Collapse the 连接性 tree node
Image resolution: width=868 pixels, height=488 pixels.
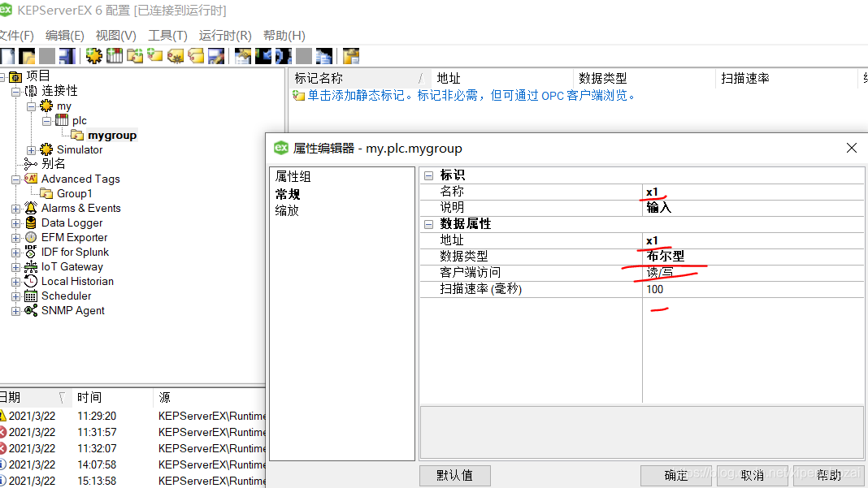click(16, 91)
